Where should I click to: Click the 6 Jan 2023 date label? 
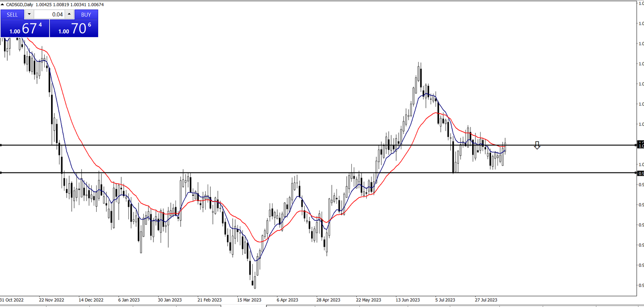[129, 300]
